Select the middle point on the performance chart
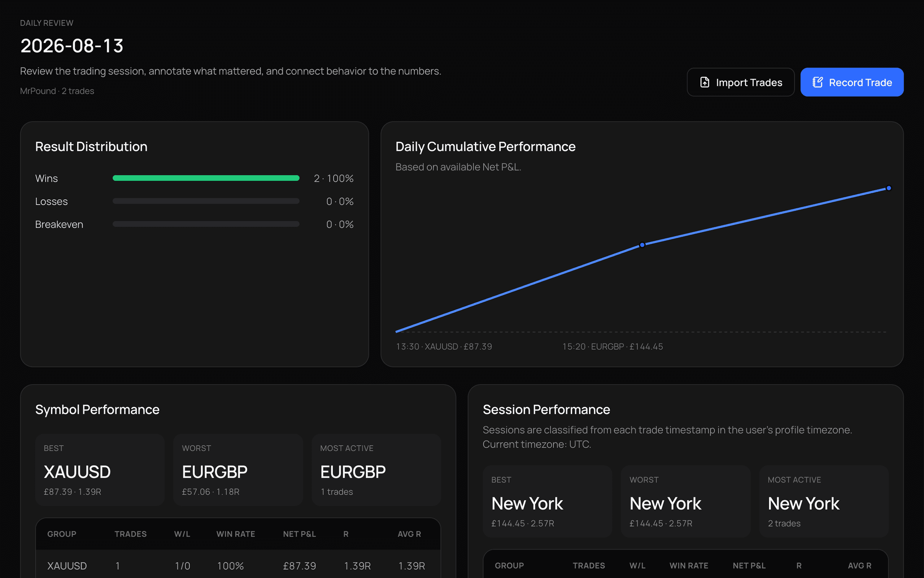924x578 pixels. [642, 245]
